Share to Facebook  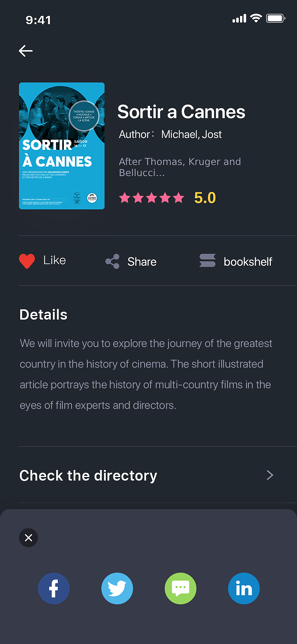coord(54,588)
